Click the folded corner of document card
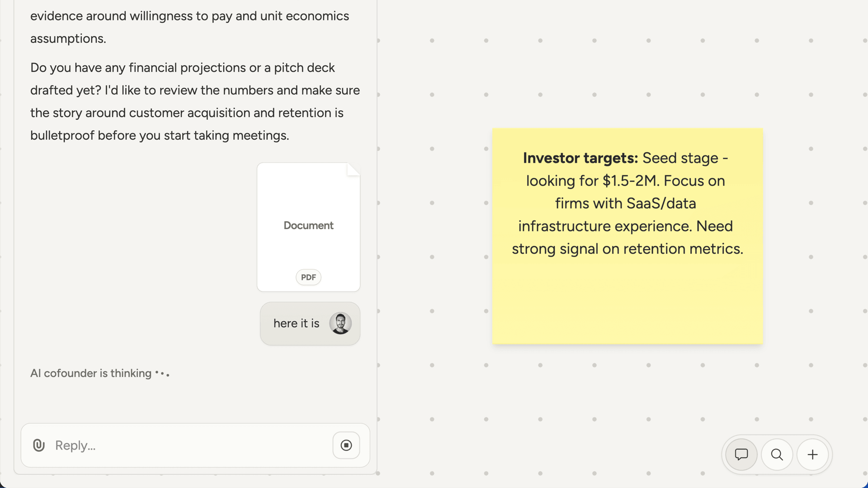This screenshot has width=868, height=488. coord(353,169)
